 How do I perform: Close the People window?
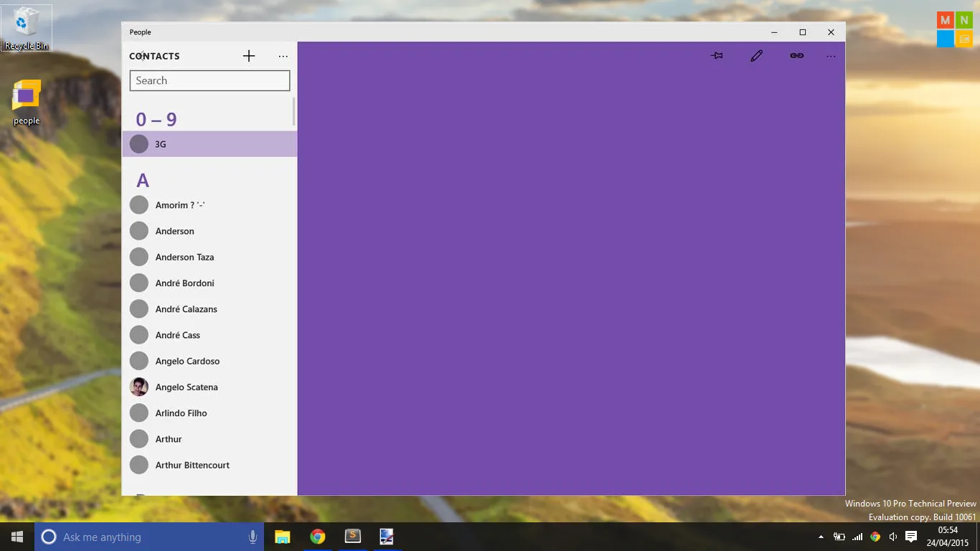[831, 32]
